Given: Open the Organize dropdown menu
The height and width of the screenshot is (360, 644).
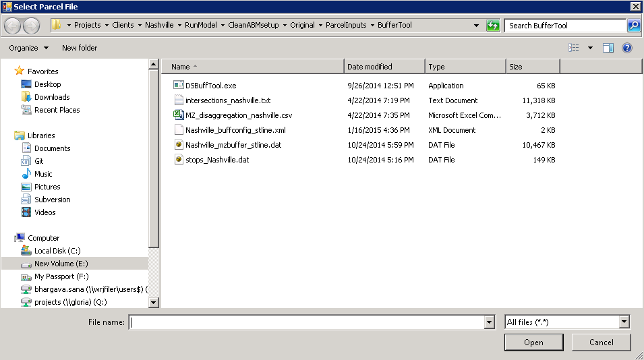Looking at the screenshot, I should pyautogui.click(x=28, y=48).
